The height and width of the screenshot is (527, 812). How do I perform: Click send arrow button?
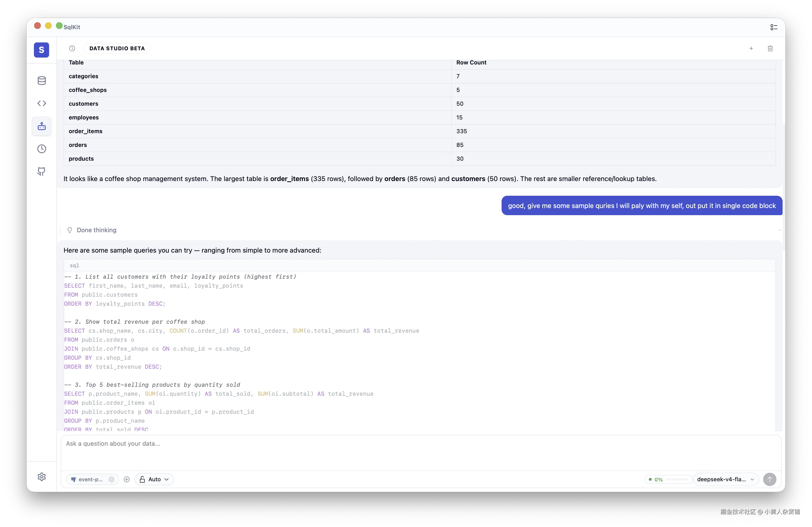pyautogui.click(x=770, y=479)
